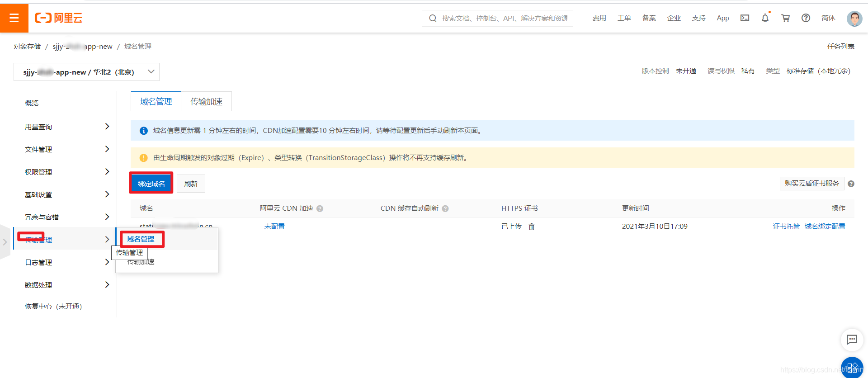Open the blue floating shortcuts button
The height and width of the screenshot is (378, 868).
[852, 367]
